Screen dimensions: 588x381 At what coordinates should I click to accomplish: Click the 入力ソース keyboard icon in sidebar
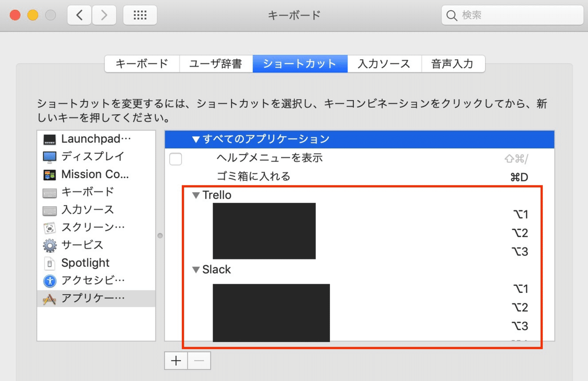coord(49,210)
